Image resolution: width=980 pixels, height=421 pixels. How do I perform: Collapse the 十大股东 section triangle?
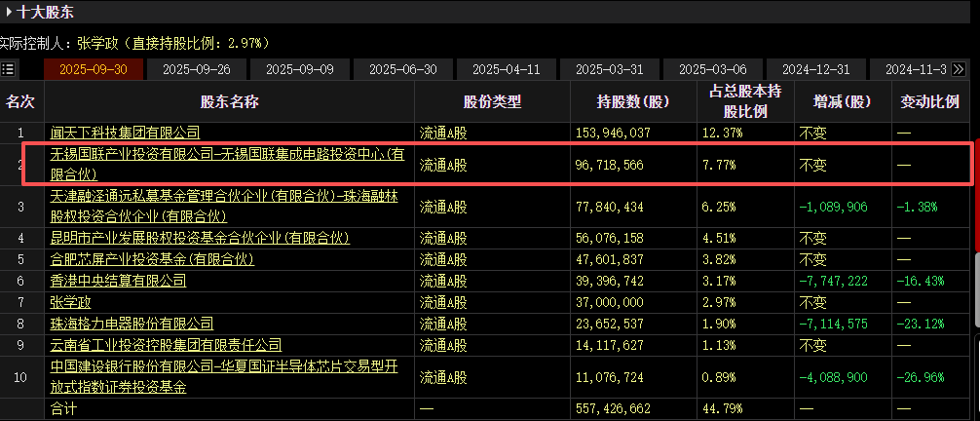[x=8, y=12]
